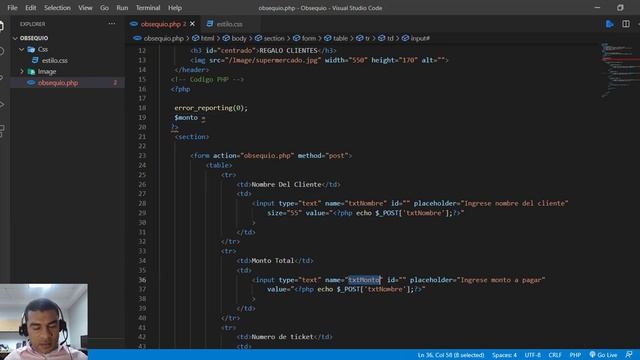Click the selected txtMonto text
This screenshot has width=640, height=360.
click(364, 280)
